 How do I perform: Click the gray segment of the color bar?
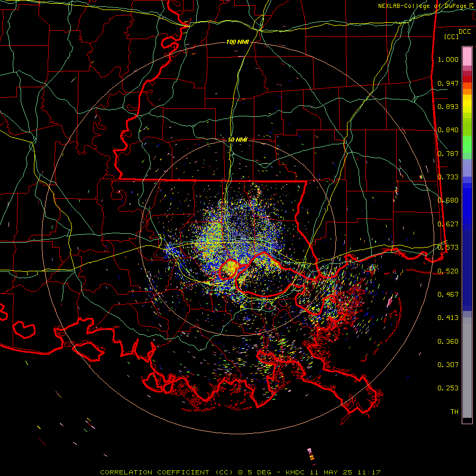pyautogui.click(x=467, y=368)
